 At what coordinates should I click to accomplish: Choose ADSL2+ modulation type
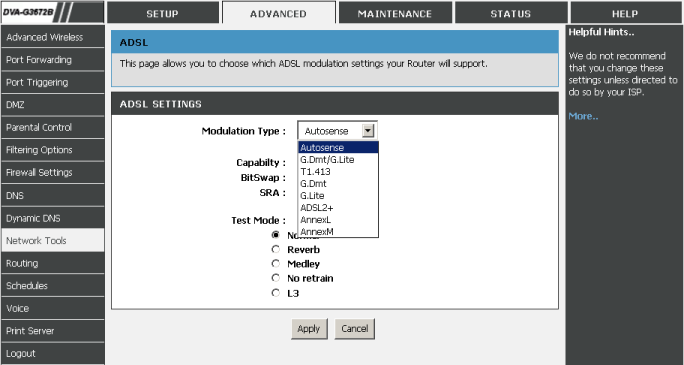click(x=338, y=208)
